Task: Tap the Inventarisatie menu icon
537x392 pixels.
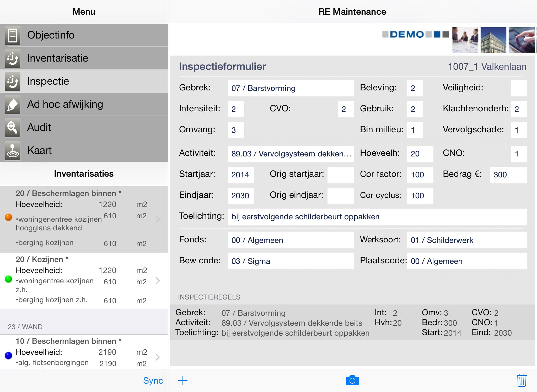Action: [12, 58]
